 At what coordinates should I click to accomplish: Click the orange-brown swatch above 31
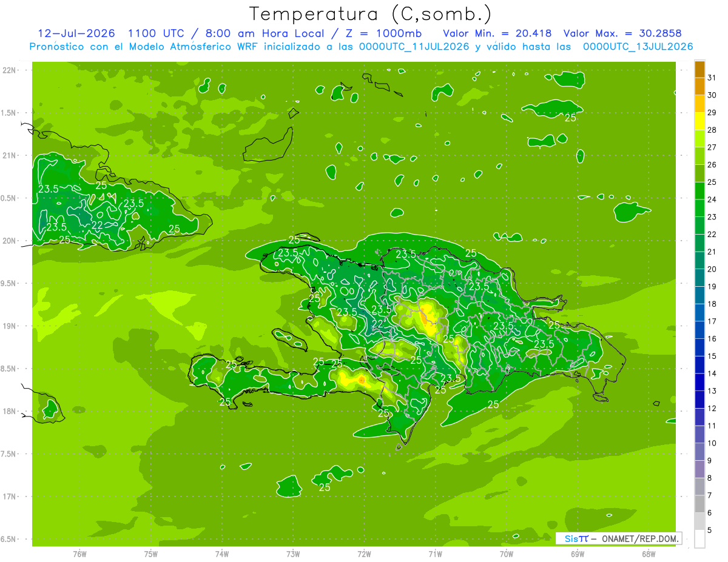[x=699, y=69]
